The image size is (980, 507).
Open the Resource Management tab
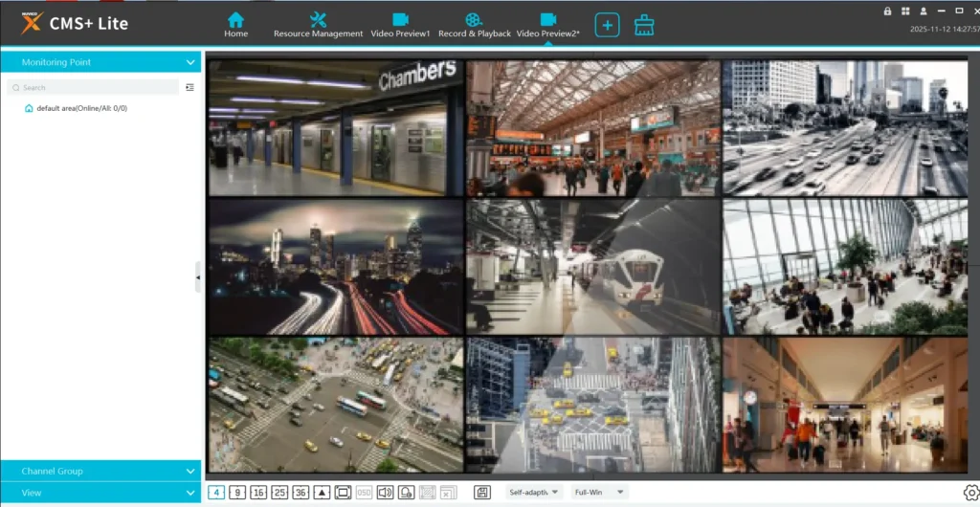[318, 25]
